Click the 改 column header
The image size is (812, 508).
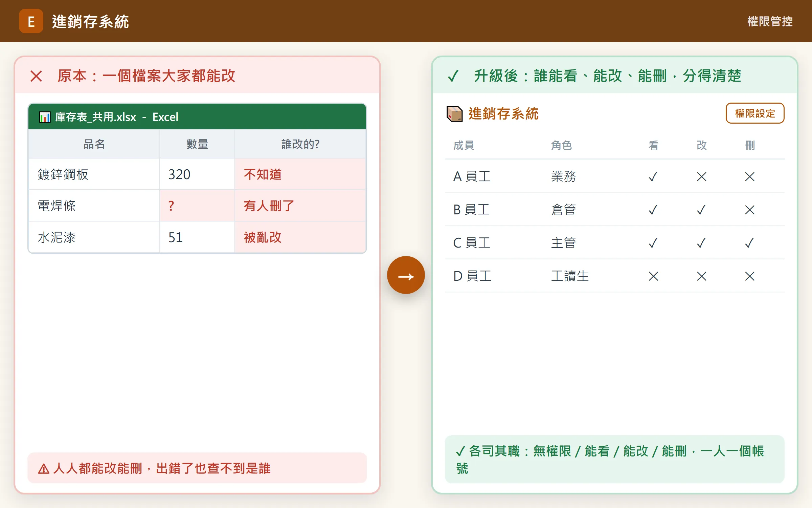[702, 145]
